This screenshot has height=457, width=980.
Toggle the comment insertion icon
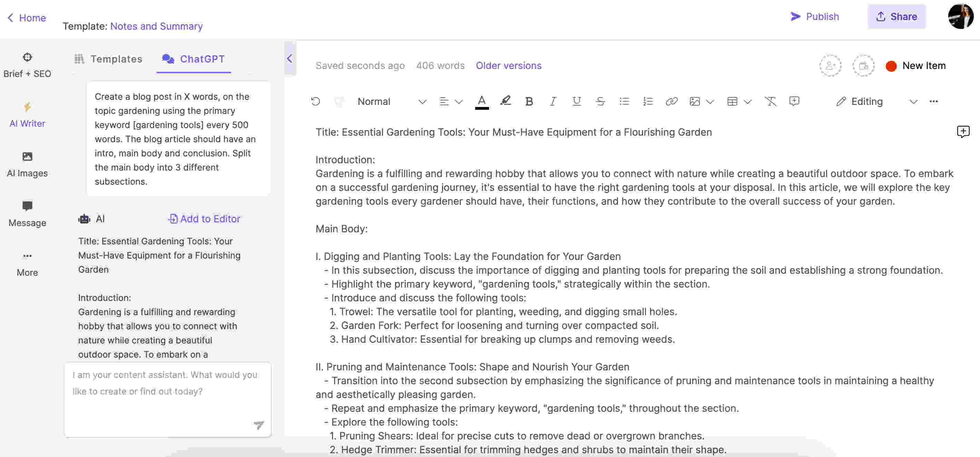coord(794,101)
